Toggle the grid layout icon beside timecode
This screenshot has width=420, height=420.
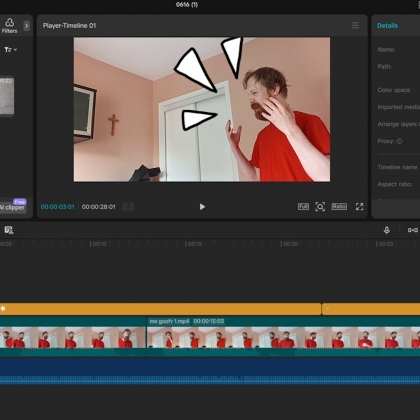[128, 207]
